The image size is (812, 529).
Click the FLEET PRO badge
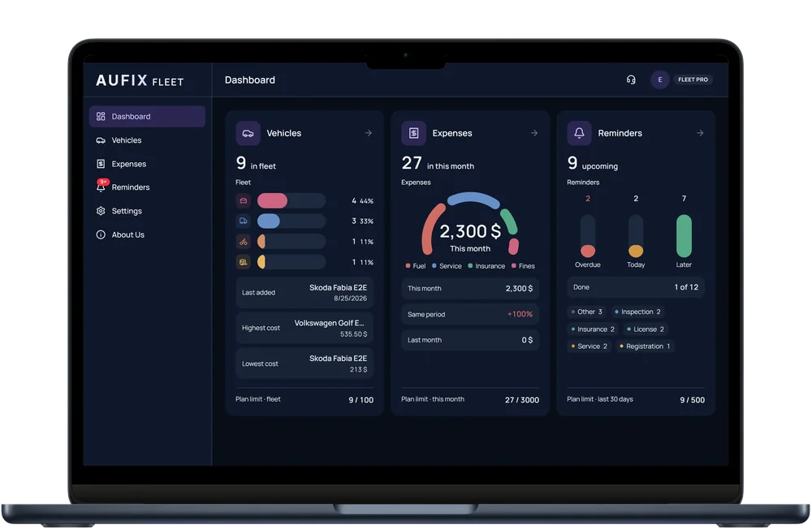[693, 80]
